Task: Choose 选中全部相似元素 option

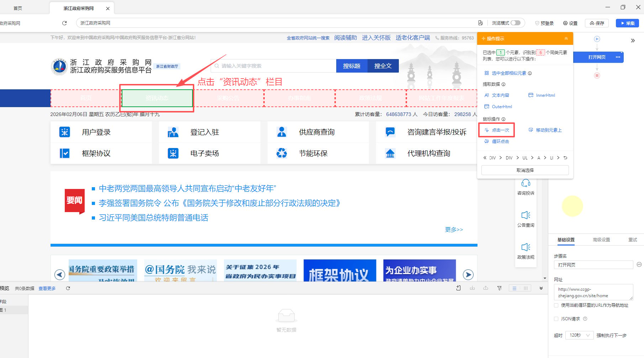Action: [505, 73]
